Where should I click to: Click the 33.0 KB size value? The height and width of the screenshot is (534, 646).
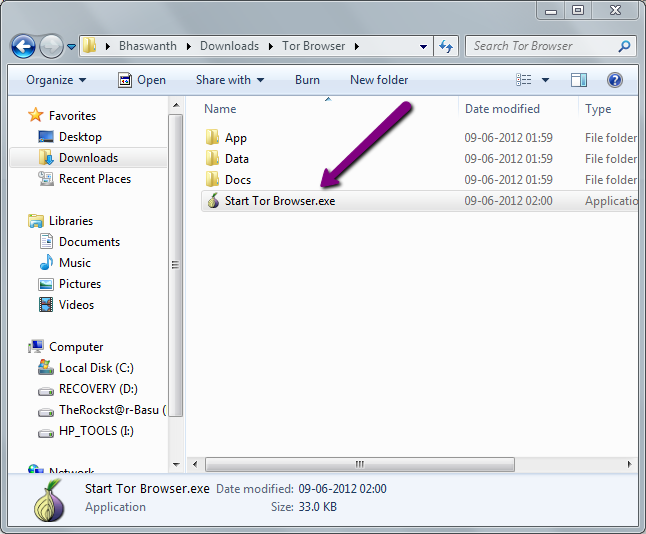pyautogui.click(x=318, y=507)
